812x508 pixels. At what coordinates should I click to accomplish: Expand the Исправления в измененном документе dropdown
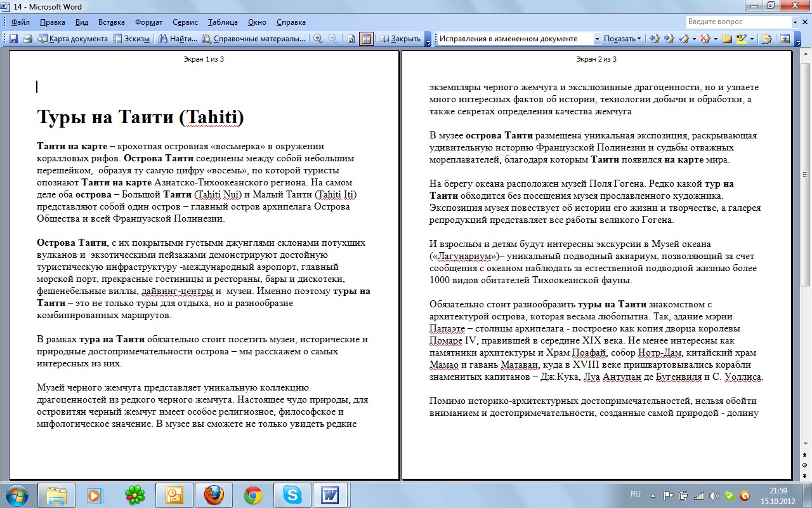pyautogui.click(x=597, y=39)
